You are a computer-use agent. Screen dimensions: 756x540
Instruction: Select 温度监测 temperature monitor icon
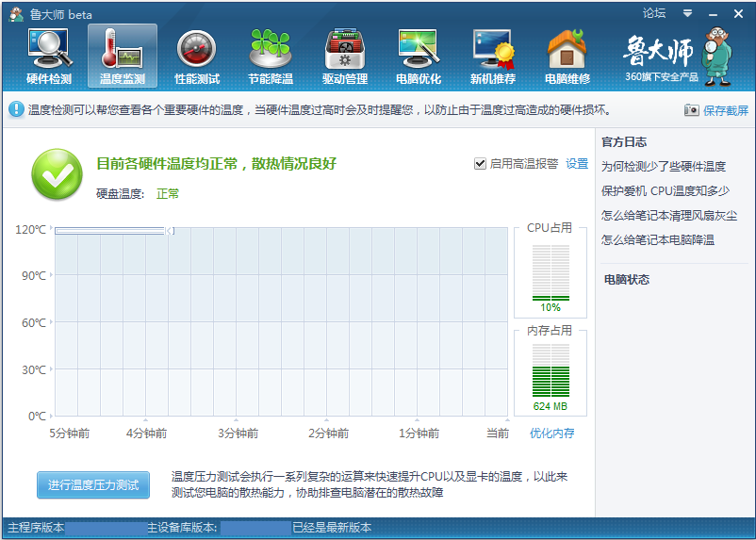click(123, 56)
